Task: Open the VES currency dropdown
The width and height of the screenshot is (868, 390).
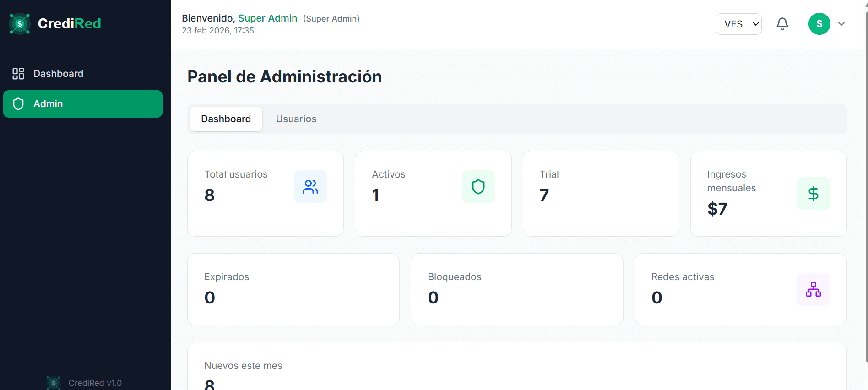Action: pyautogui.click(x=738, y=24)
